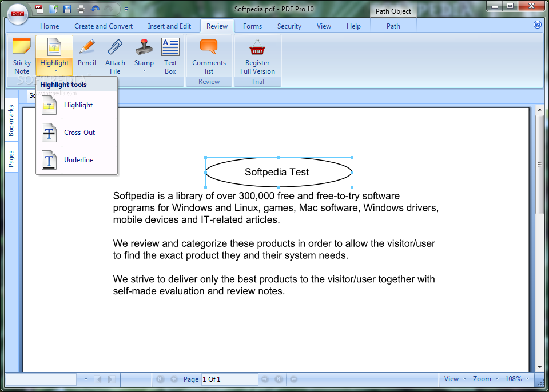Select the Pencil tool
Image resolution: width=549 pixels, height=392 pixels.
[x=87, y=52]
